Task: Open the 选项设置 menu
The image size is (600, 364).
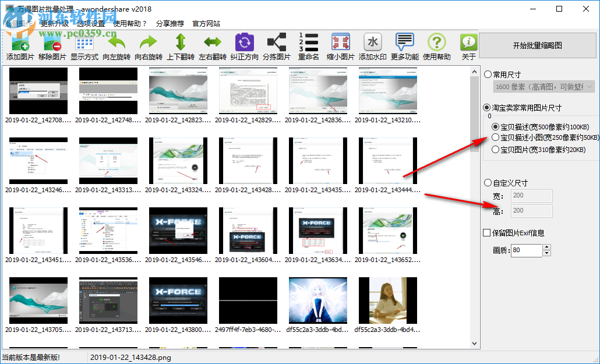Action: click(x=91, y=23)
